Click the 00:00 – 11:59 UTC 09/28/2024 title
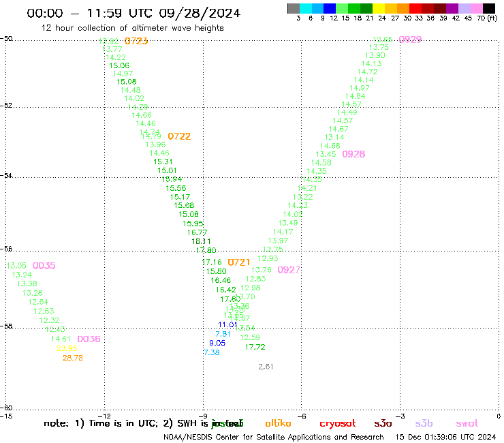This screenshot has height=443, width=504. tap(133, 13)
